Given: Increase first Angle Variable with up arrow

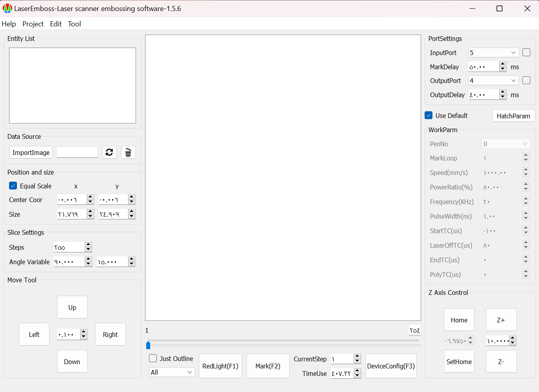Looking at the screenshot, I should [88, 259].
